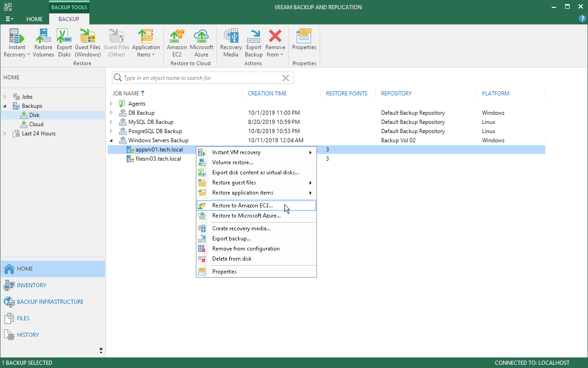Open the Restore application items submenu
The image size is (588, 368).
256,193
